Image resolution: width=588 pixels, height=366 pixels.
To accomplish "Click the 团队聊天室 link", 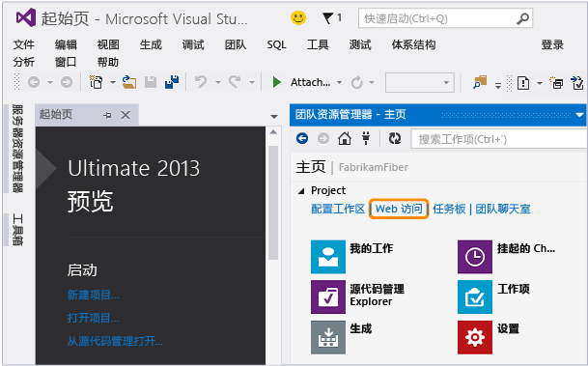I will point(503,209).
